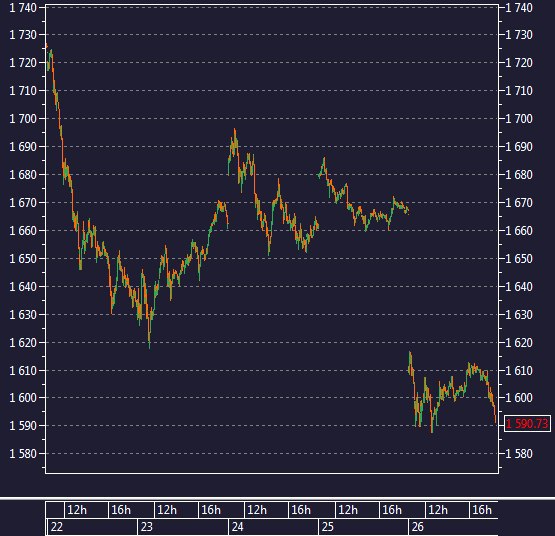Click the 16h marker above day 22
Image resolution: width=555 pixels, height=536 pixels.
tap(121, 510)
